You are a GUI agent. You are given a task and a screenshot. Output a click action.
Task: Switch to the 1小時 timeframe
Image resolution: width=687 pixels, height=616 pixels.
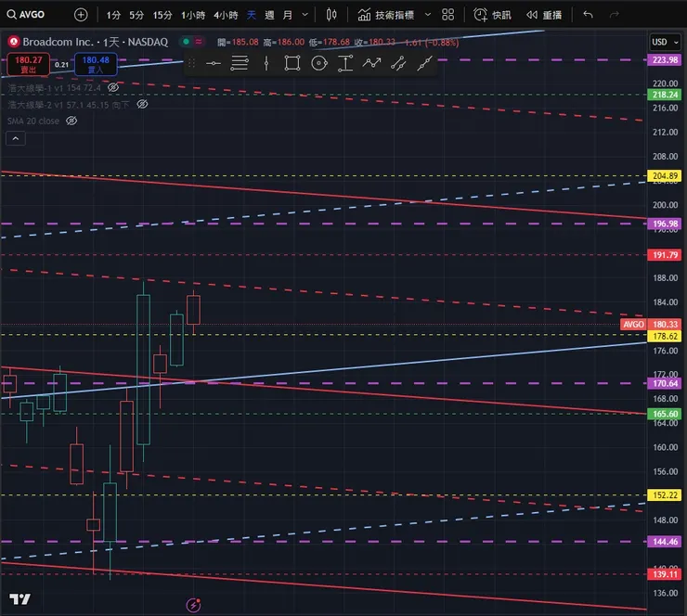193,16
